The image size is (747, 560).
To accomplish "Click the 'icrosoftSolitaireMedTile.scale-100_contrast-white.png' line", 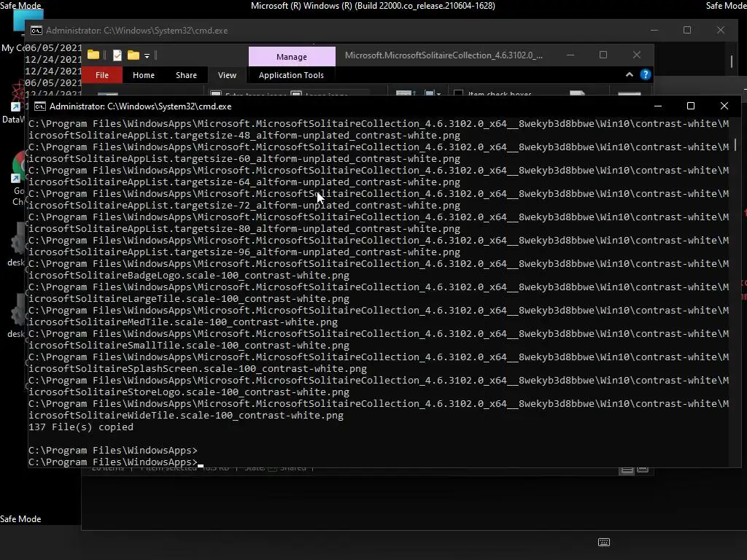I will (x=183, y=322).
